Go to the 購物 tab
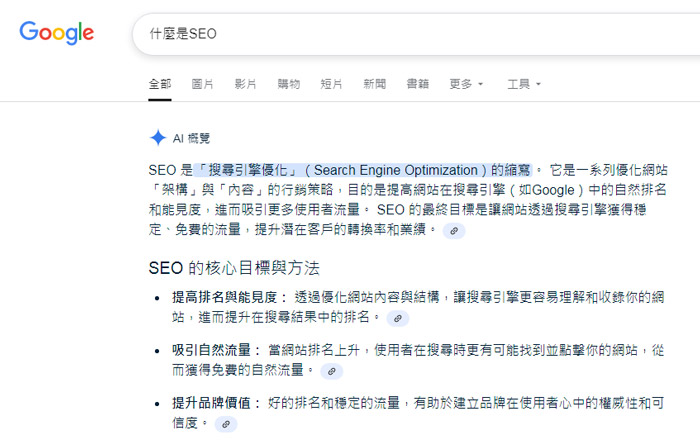 point(288,84)
